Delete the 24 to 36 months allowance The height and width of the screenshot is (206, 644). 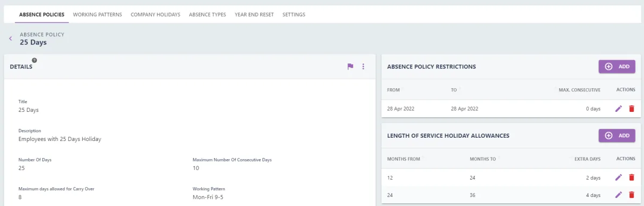click(x=632, y=195)
